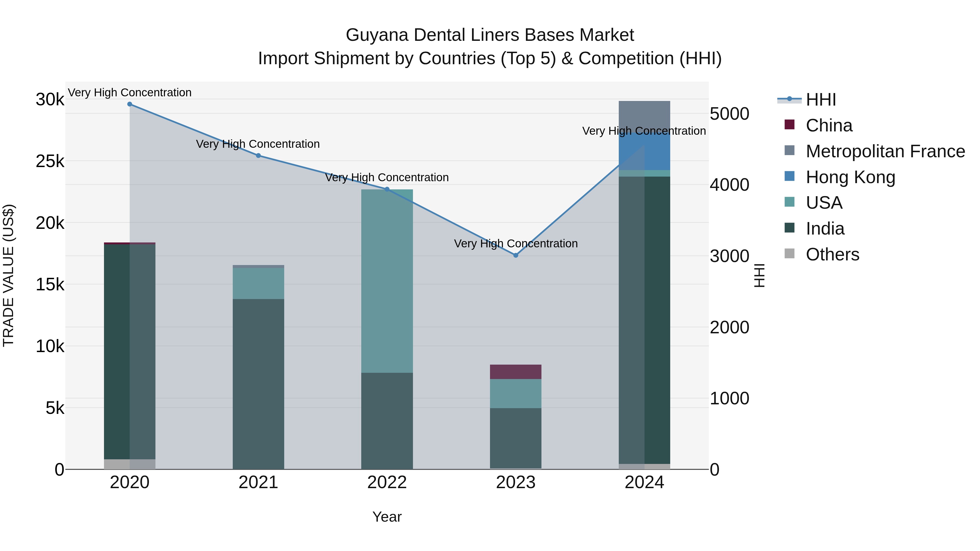The image size is (980, 551).
Task: Click the 2021 x-axis label
Action: [x=258, y=482]
